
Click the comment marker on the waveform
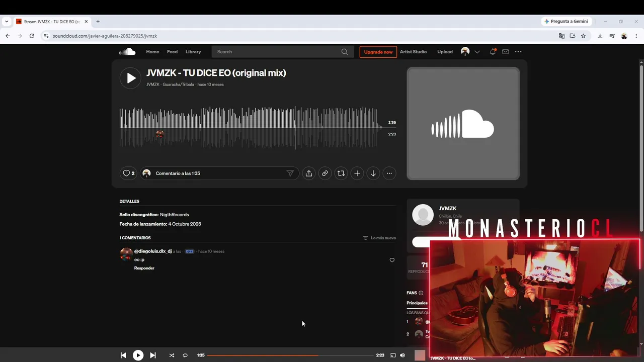[160, 134]
